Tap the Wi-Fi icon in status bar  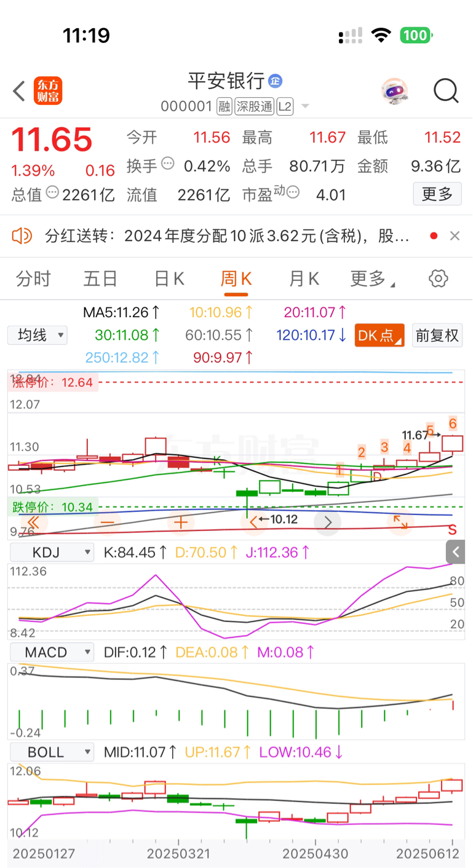click(381, 35)
